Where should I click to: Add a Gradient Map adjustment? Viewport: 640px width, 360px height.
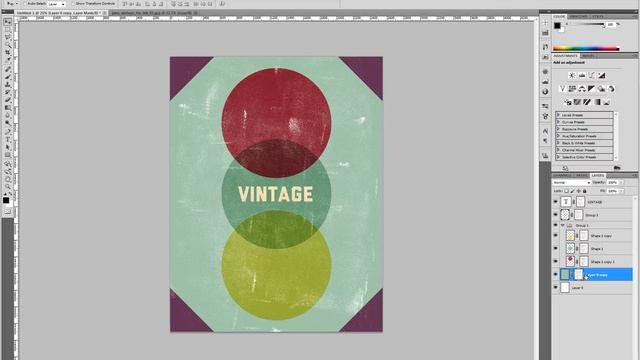pos(597,102)
